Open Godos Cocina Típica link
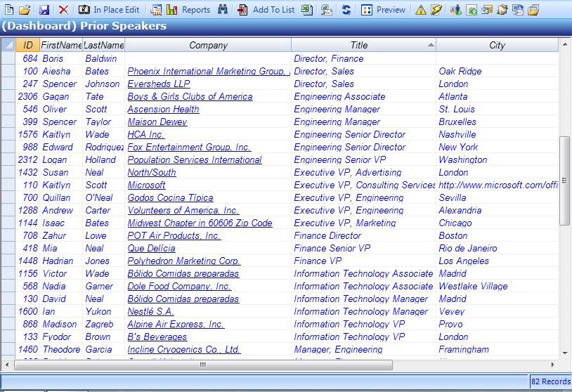Viewport: 572px width, 392px height. coord(170,197)
